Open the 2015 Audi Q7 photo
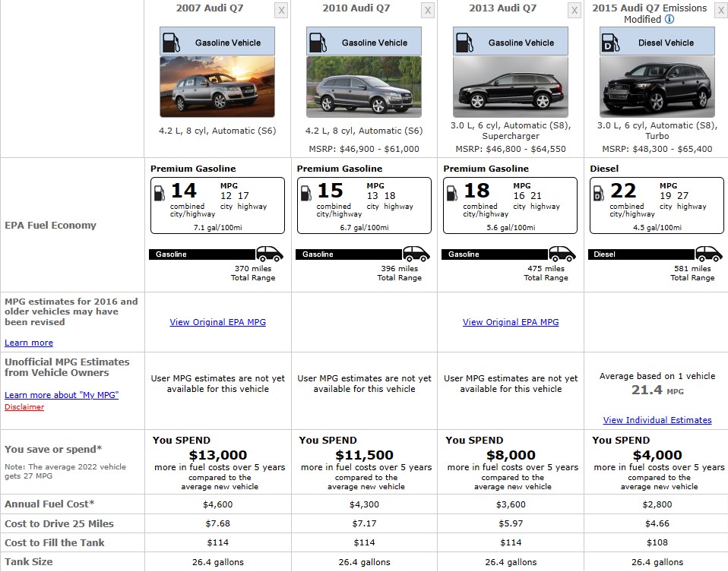The height and width of the screenshot is (572, 728). 657,87
